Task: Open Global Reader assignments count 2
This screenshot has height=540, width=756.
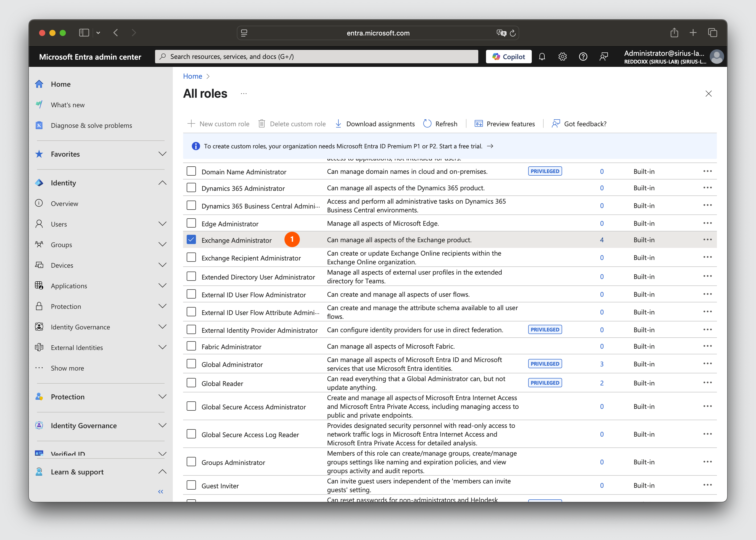Action: (x=602, y=383)
